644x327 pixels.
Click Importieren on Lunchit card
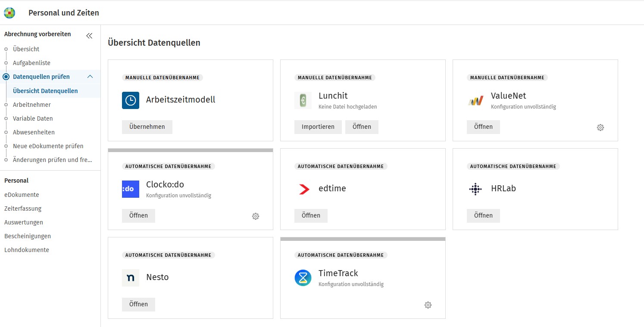coord(318,127)
